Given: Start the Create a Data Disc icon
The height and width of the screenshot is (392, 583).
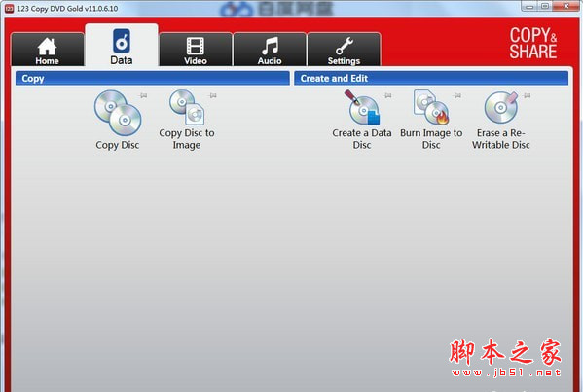Looking at the screenshot, I should point(362,107).
